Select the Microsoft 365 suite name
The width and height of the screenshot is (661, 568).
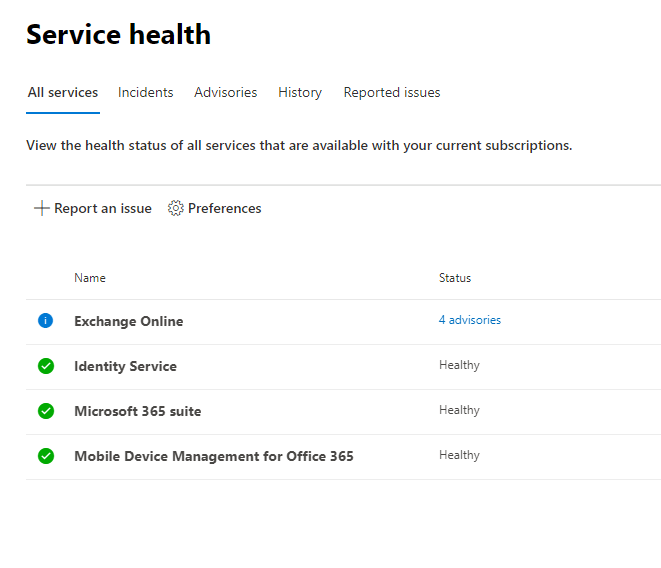pos(137,411)
